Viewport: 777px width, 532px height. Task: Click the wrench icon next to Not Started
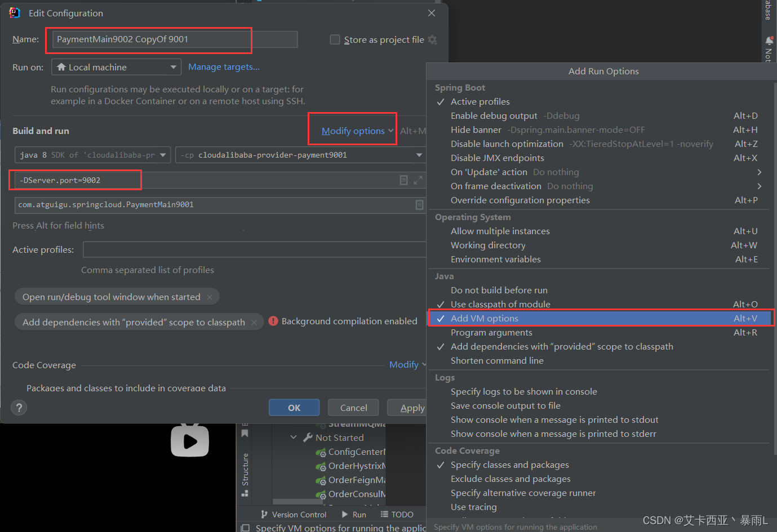(308, 437)
